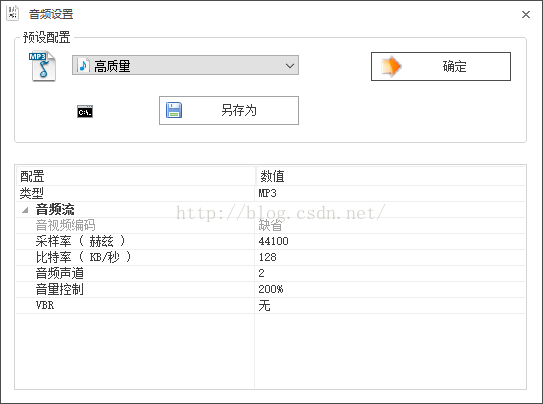Edit the 44100 sample rate value
The image size is (543, 404).
tap(274, 241)
